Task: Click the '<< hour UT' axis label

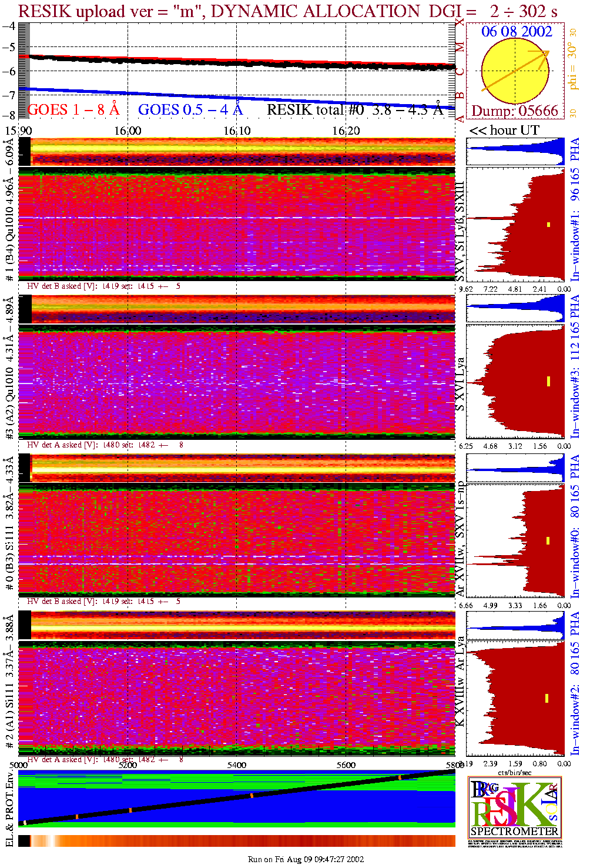Action: coord(504,131)
